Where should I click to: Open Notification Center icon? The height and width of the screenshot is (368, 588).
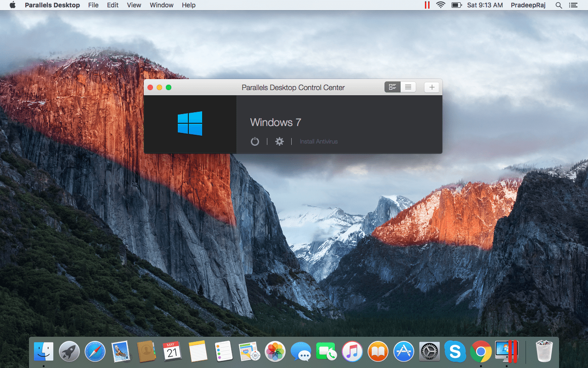pos(573,5)
